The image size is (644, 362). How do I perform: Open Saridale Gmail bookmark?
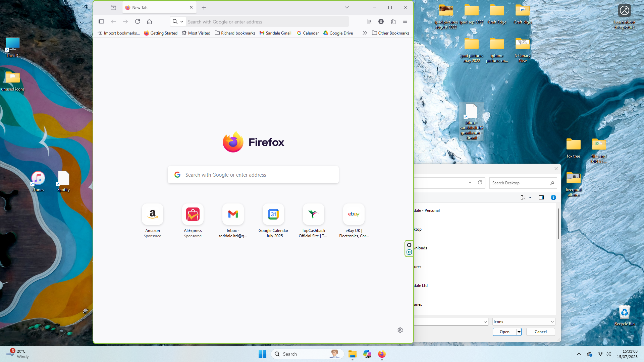pyautogui.click(x=276, y=33)
